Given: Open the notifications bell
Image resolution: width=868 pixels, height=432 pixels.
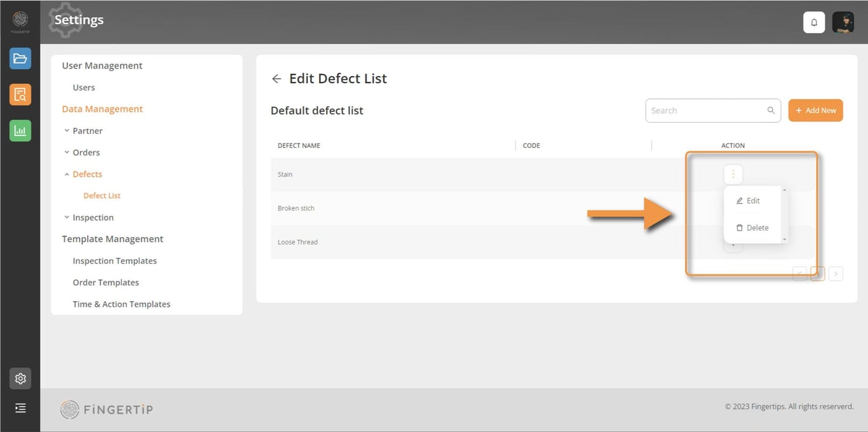Looking at the screenshot, I should 814,22.
